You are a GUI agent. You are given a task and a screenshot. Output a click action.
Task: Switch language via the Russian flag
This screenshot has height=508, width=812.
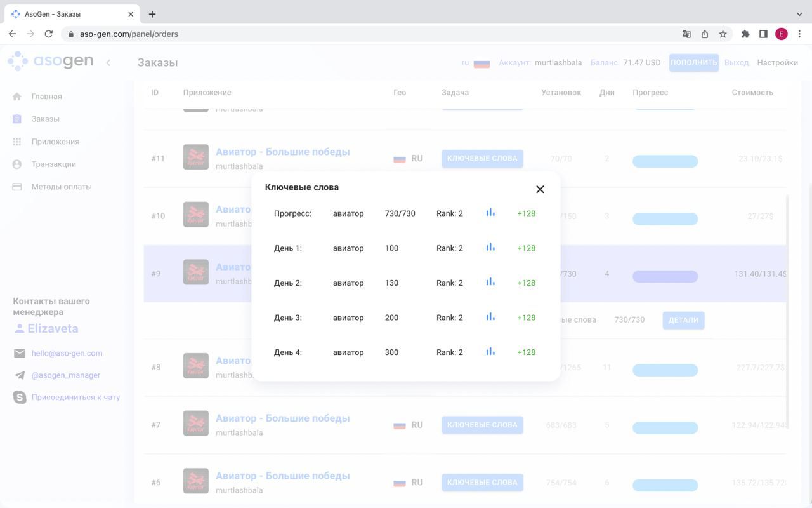click(481, 63)
